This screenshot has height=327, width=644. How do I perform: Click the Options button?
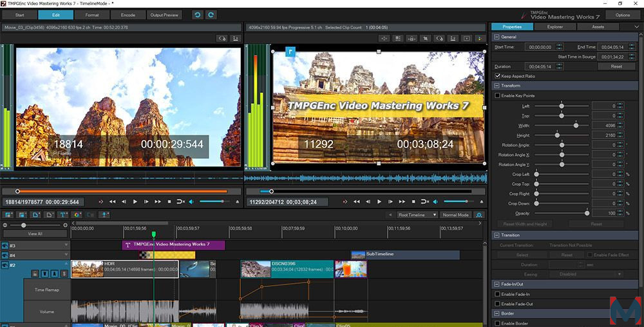[623, 15]
